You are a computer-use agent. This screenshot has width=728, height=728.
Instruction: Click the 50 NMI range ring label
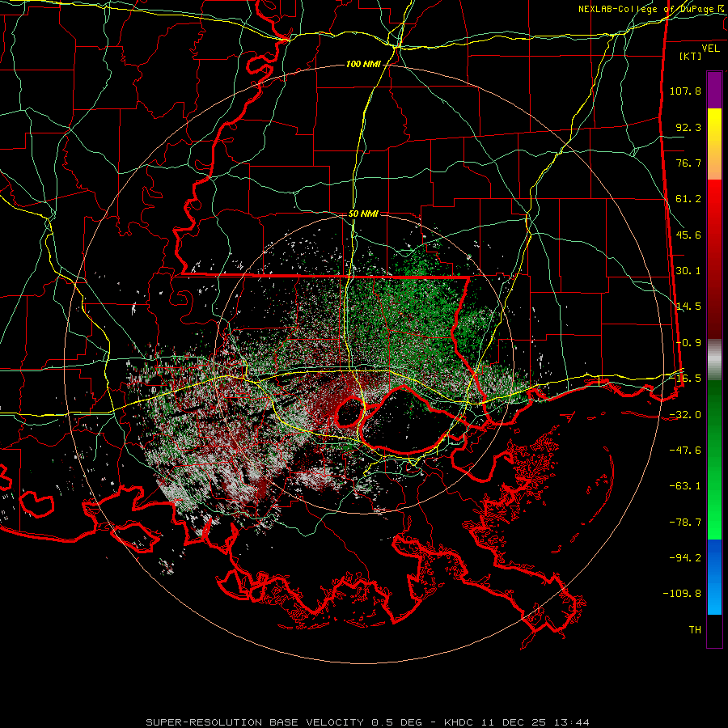tap(363, 214)
